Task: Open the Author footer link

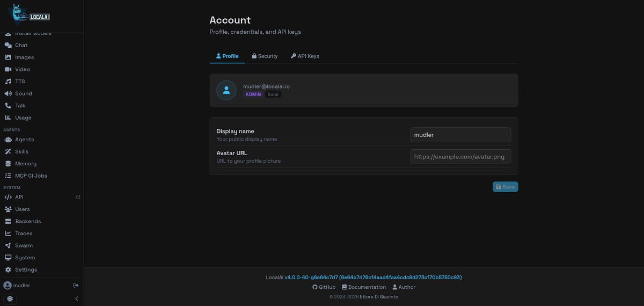Action: click(403, 287)
